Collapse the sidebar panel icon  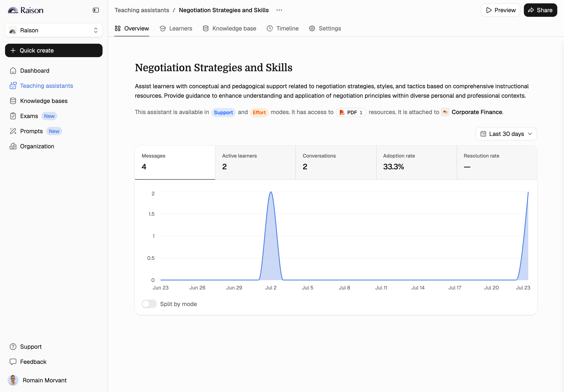pyautogui.click(x=96, y=10)
